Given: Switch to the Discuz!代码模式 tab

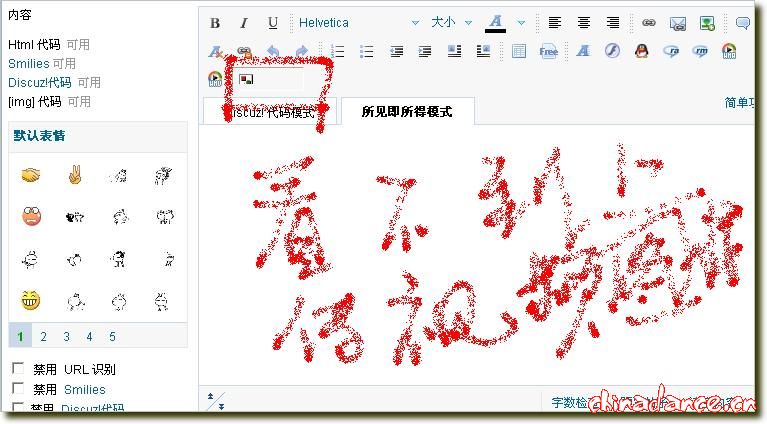Looking at the screenshot, I should 270,112.
